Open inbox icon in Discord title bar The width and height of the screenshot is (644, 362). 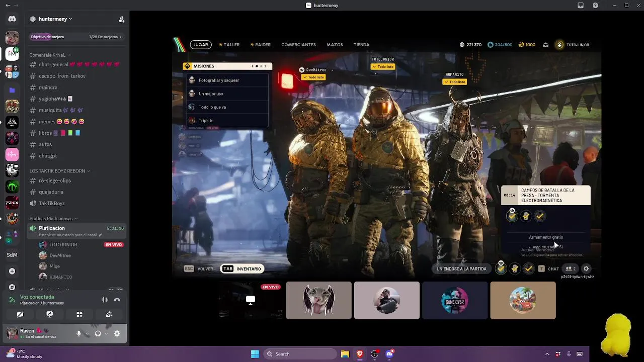click(x=581, y=5)
